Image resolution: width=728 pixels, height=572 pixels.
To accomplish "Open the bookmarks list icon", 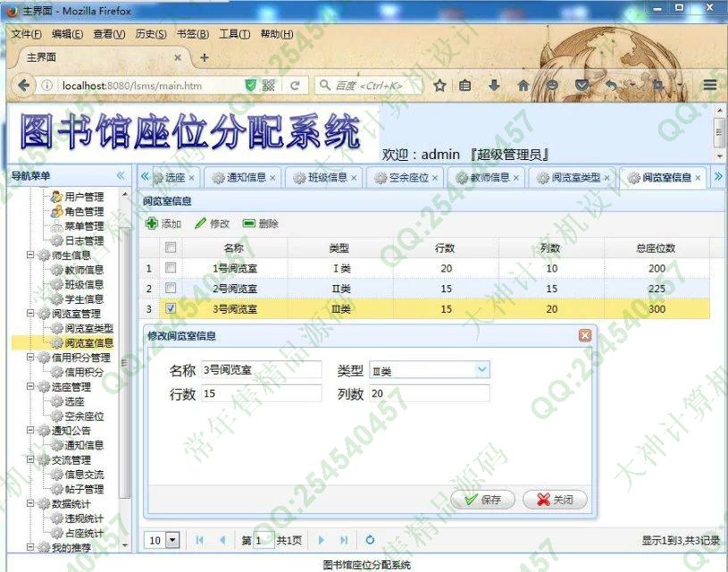I will tap(464, 85).
